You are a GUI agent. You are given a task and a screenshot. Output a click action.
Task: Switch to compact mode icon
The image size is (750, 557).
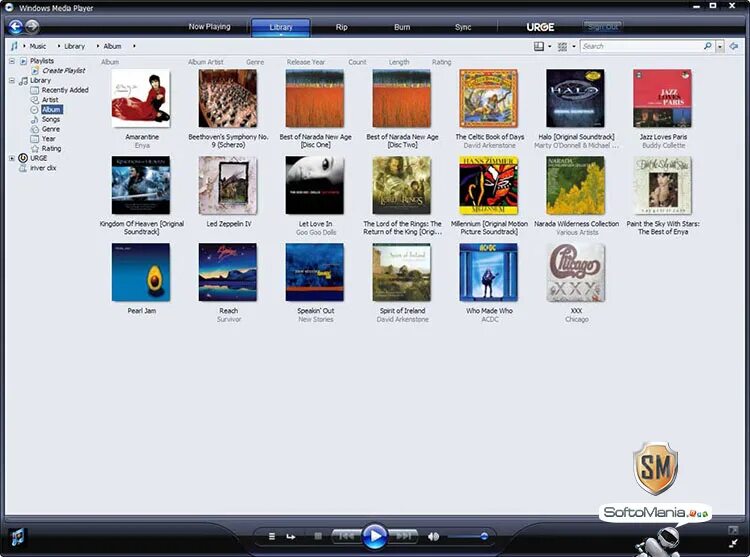733,543
